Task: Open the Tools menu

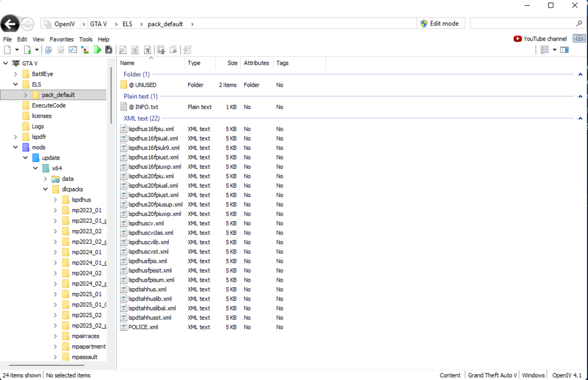Action: click(x=85, y=39)
